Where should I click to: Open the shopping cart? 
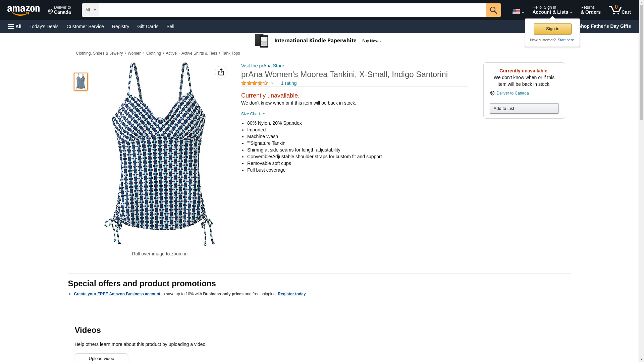(x=620, y=10)
